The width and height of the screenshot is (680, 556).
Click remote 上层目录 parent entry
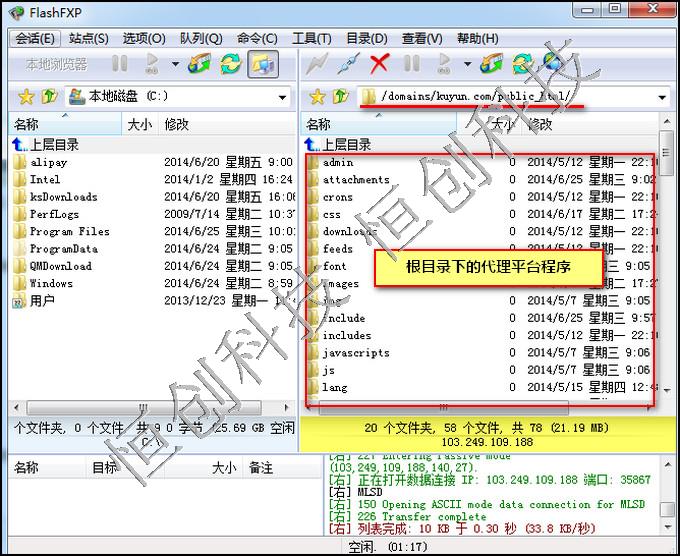pyautogui.click(x=337, y=144)
